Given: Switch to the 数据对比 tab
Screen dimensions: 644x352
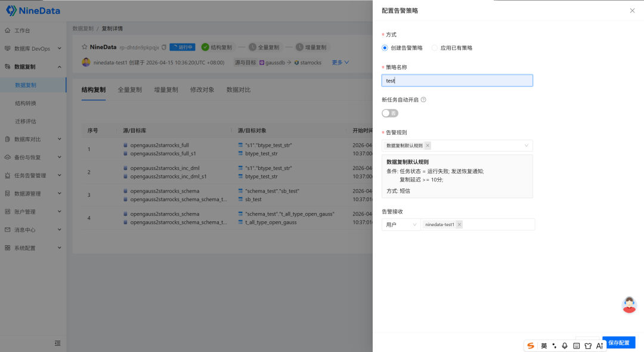Looking at the screenshot, I should [239, 90].
